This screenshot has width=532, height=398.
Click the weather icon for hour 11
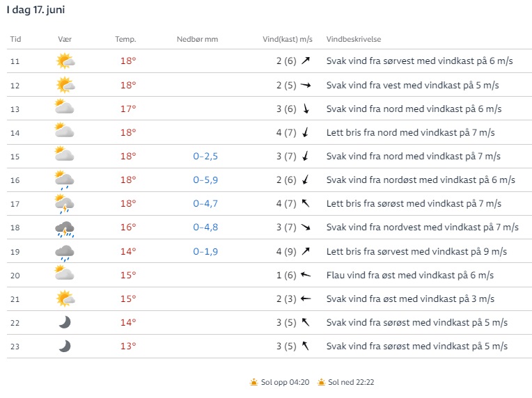click(65, 61)
